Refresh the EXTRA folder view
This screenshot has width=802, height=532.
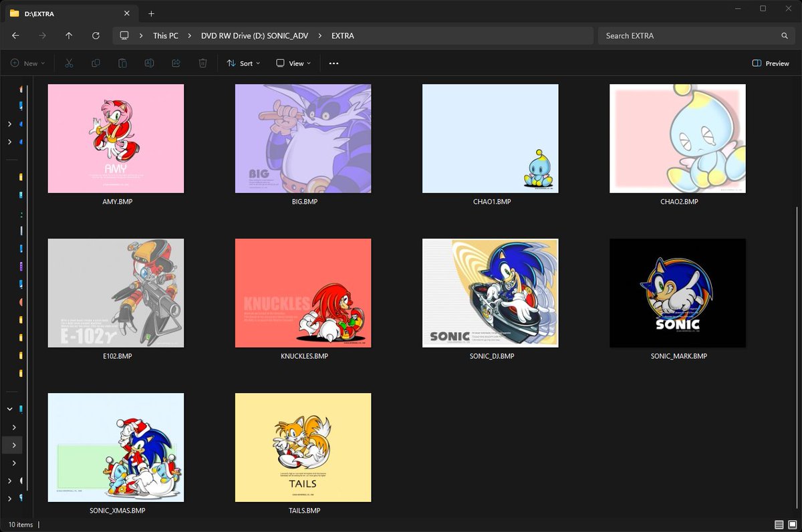tap(96, 35)
